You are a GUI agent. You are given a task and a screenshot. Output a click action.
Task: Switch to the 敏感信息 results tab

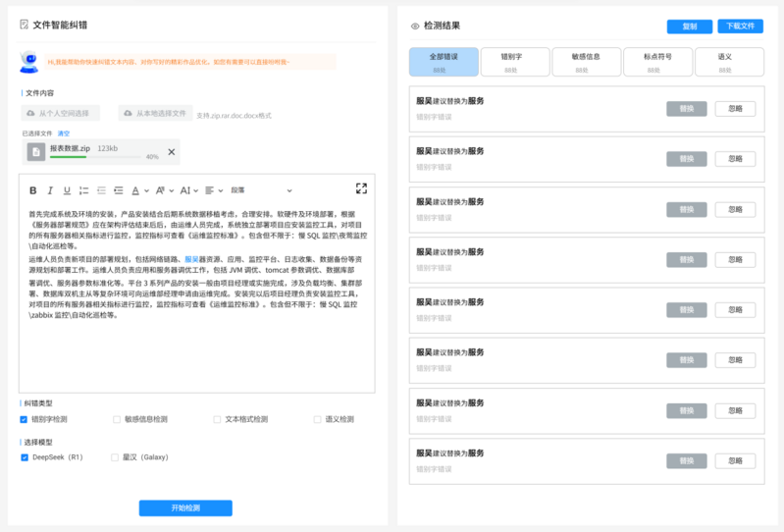click(x=586, y=61)
